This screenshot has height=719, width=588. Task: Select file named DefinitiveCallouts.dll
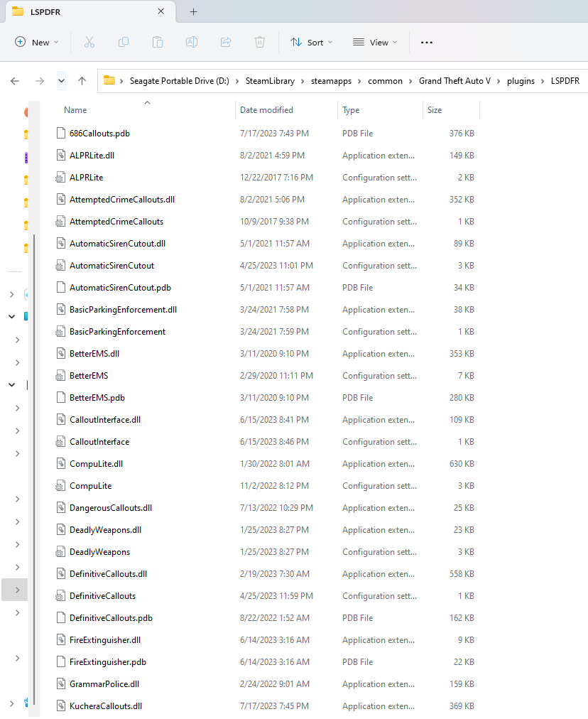108,573
